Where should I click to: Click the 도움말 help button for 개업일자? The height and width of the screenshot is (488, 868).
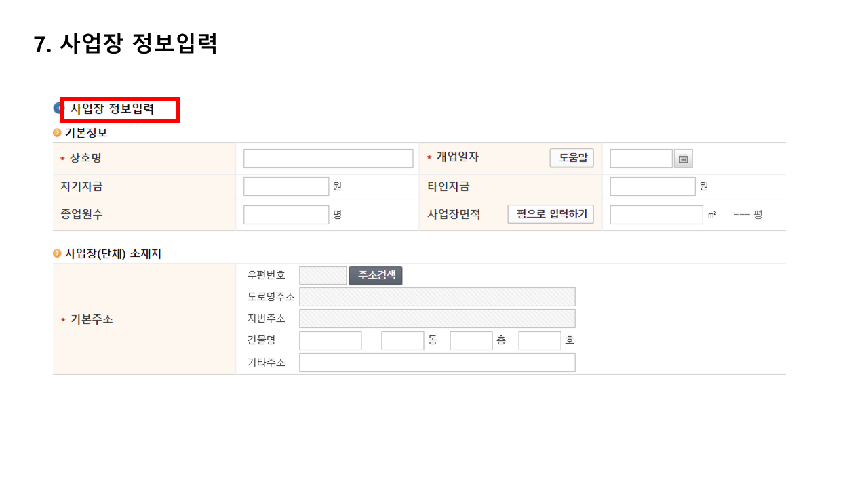[571, 158]
